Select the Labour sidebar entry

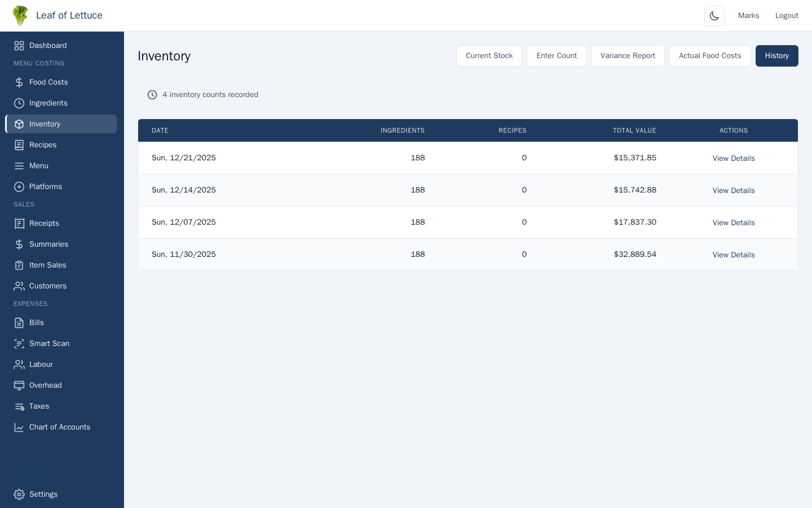(41, 364)
